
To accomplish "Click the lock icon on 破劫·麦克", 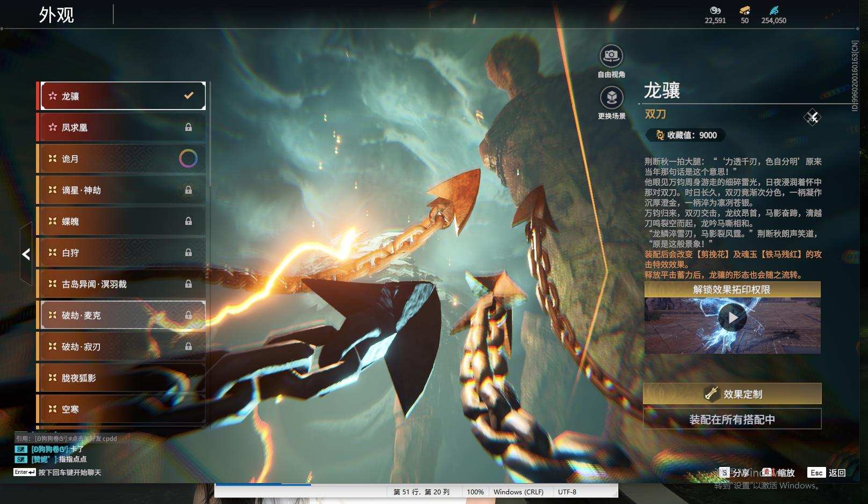I will point(189,315).
